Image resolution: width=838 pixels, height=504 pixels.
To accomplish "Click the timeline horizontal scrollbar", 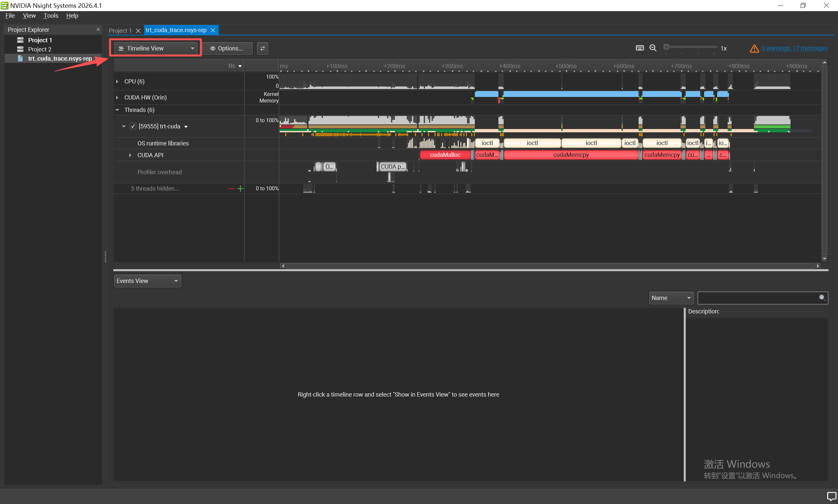I will coord(550,266).
